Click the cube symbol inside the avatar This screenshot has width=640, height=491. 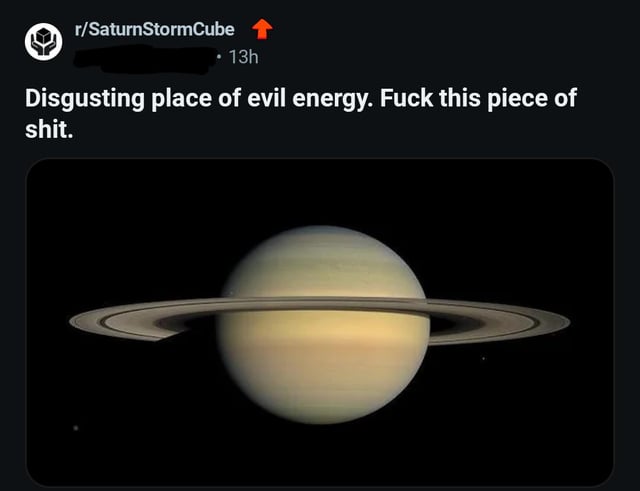pyautogui.click(x=44, y=38)
